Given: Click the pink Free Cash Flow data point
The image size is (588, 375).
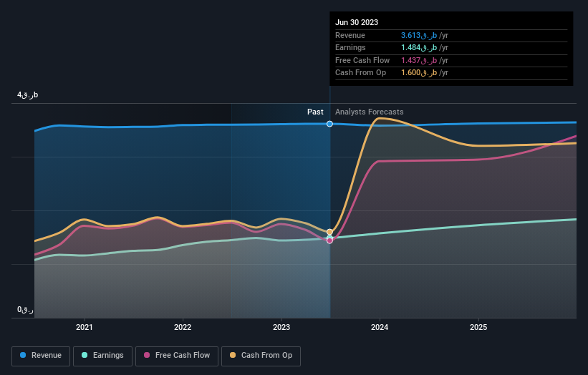Looking at the screenshot, I should 329,240.
